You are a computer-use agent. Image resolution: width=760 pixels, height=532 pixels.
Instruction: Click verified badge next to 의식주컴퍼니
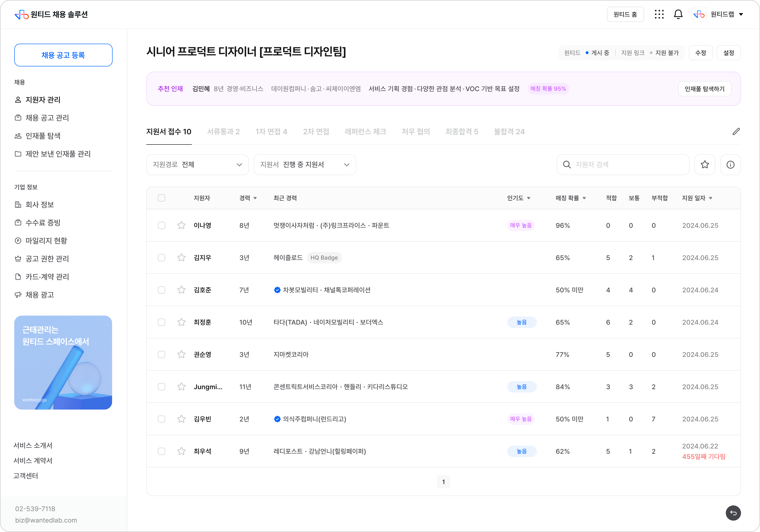click(x=277, y=419)
